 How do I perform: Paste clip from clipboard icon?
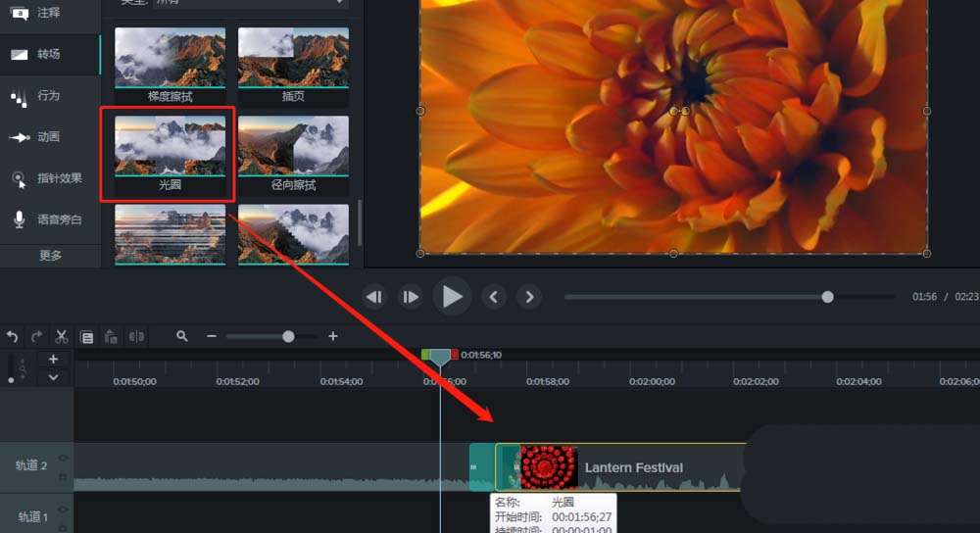(112, 337)
